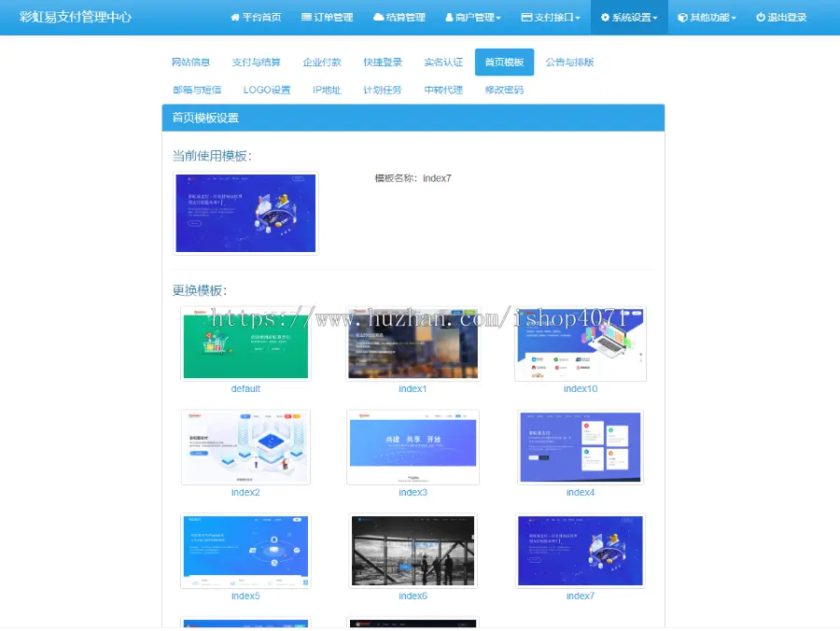840x631 pixels.
Task: Choose the default green template thumbnail
Action: coord(245,344)
